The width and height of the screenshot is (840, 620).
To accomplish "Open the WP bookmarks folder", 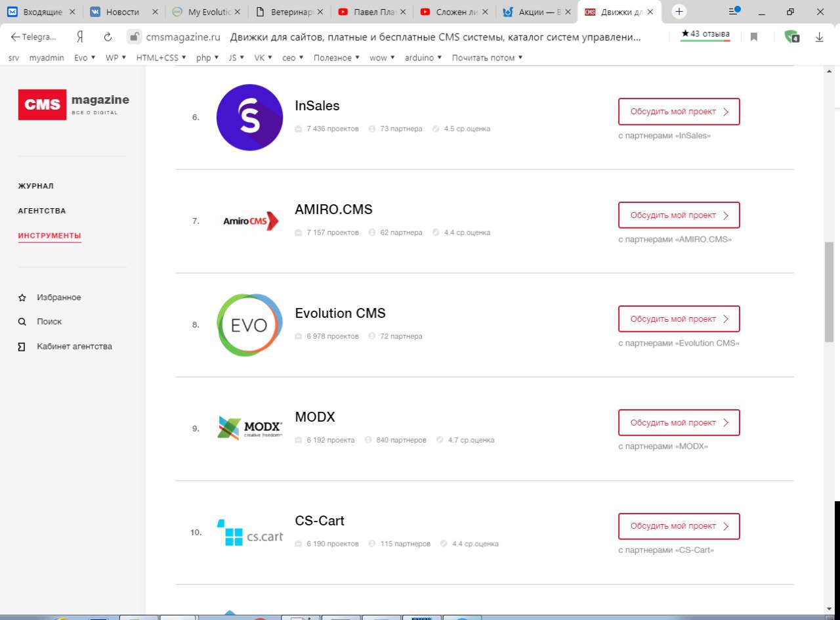I will click(115, 58).
